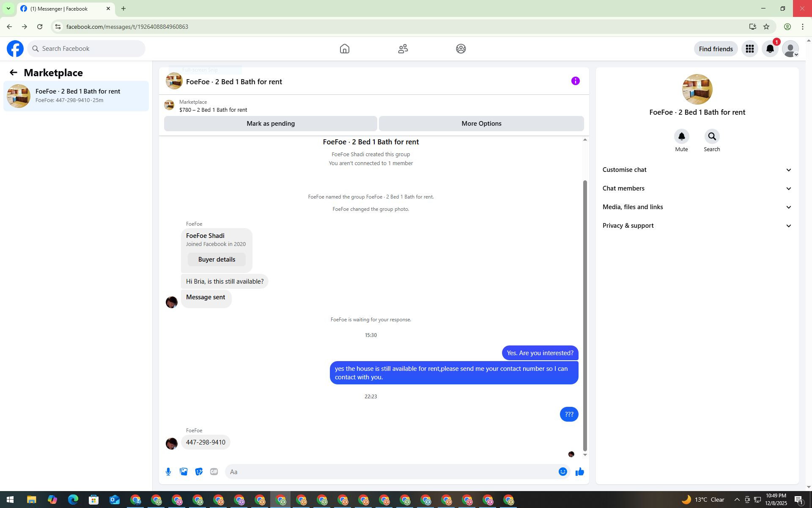Click the taskbar clock showing 10:49 PM

point(776,500)
